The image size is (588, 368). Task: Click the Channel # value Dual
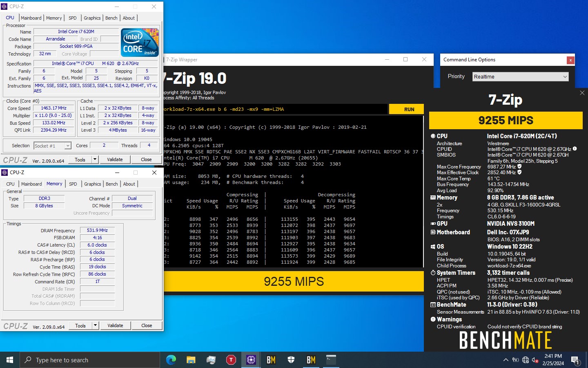(x=132, y=198)
